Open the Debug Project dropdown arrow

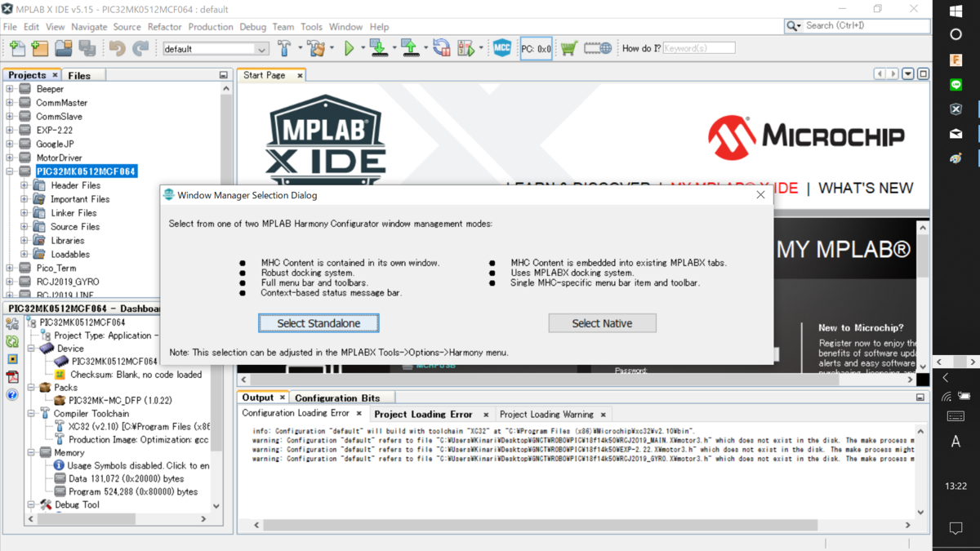(x=481, y=49)
